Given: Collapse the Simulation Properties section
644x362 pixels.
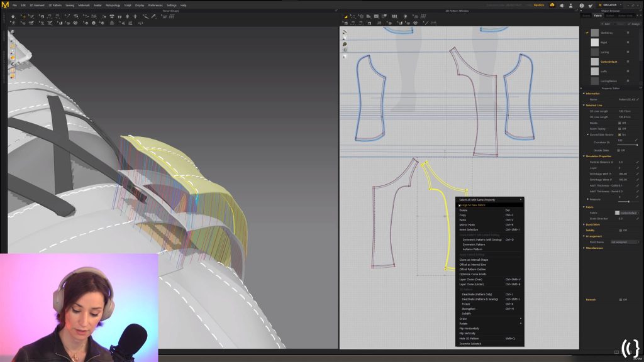Looking at the screenshot, I should [584, 156].
